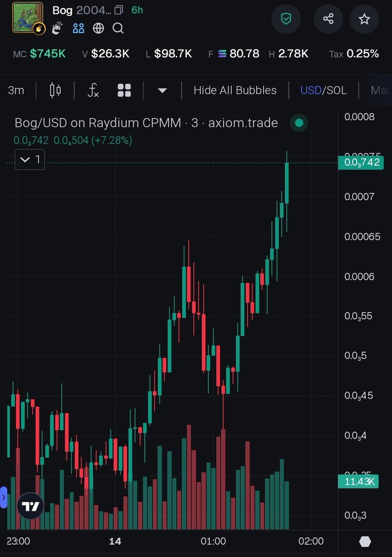Click the green live status dot
This screenshot has height=557, width=392.
pos(299,123)
